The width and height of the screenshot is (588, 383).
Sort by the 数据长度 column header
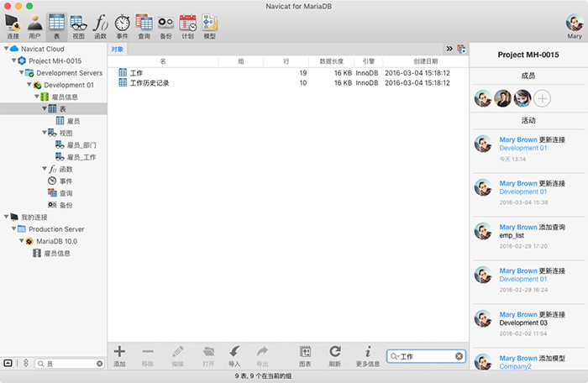point(331,61)
